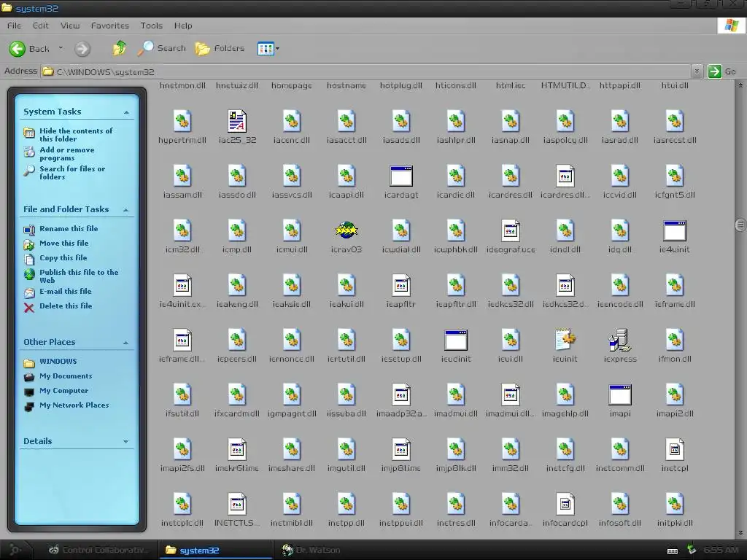The height and width of the screenshot is (560, 747).
Task: Open the Edit menu
Action: [x=41, y=26]
